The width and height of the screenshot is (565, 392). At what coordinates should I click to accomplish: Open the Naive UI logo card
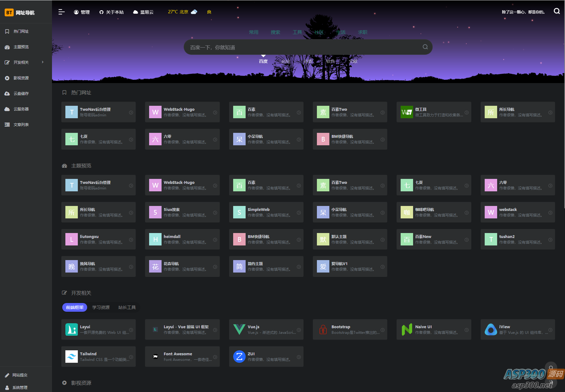[407, 329]
